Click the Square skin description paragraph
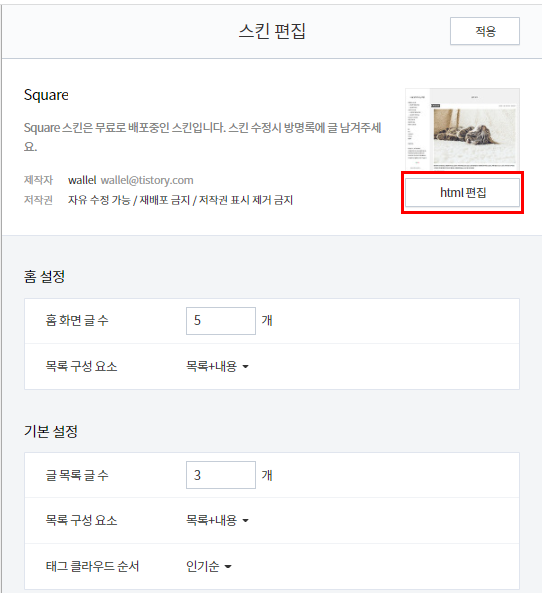This screenshot has height=593, width=542. [x=202, y=137]
